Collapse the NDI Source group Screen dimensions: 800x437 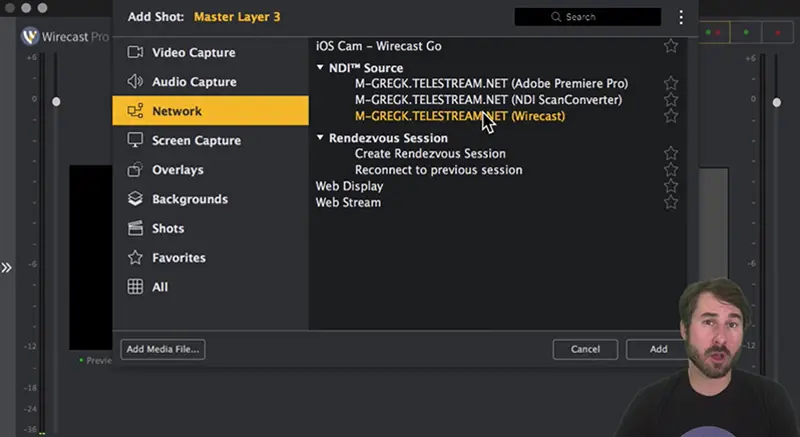pyautogui.click(x=320, y=67)
